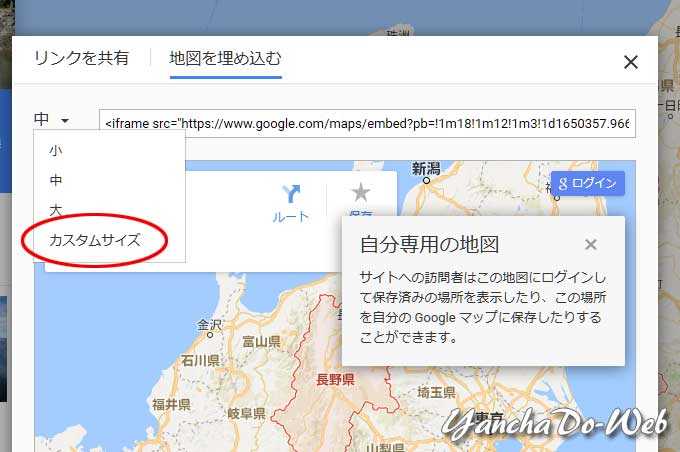This screenshot has width=680, height=452.
Task: Choose 小 from the size list
Action: 55,150
